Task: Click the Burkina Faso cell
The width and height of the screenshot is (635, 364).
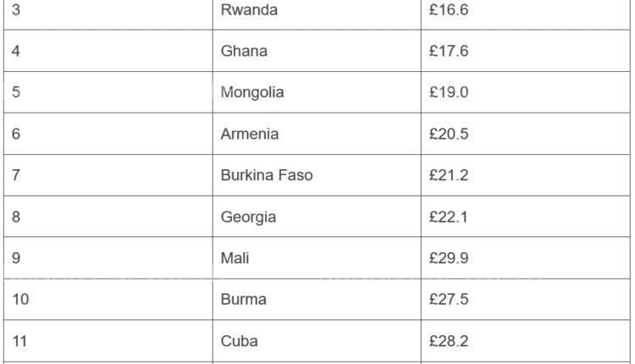Action: click(x=266, y=175)
